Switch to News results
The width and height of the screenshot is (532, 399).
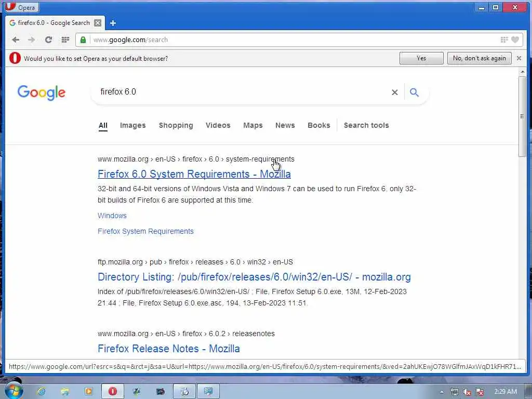point(285,126)
